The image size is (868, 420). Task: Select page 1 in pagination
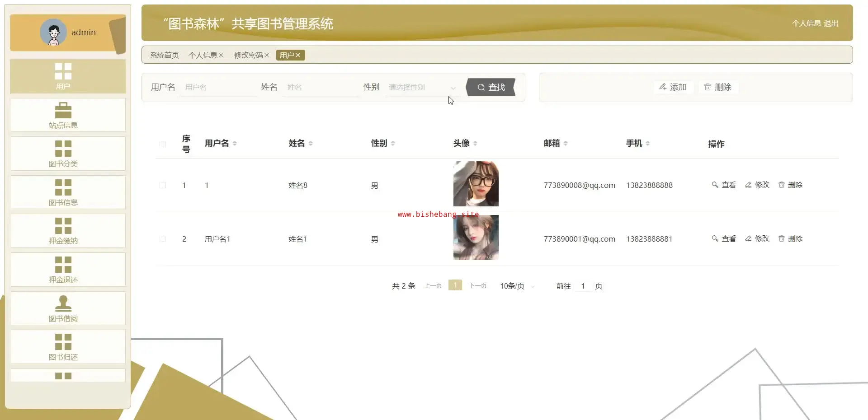click(x=455, y=285)
